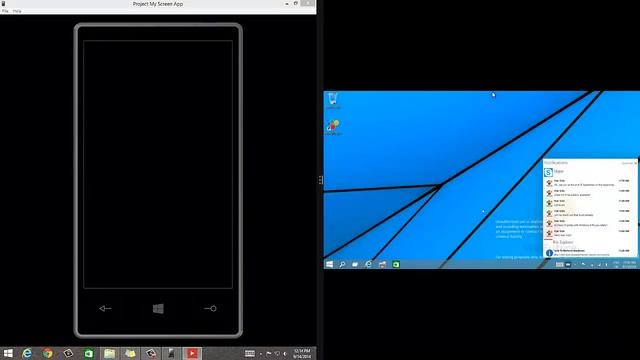Tap the phone's Search button
Image resolution: width=640 pixels, height=360 pixels.
tap(211, 309)
